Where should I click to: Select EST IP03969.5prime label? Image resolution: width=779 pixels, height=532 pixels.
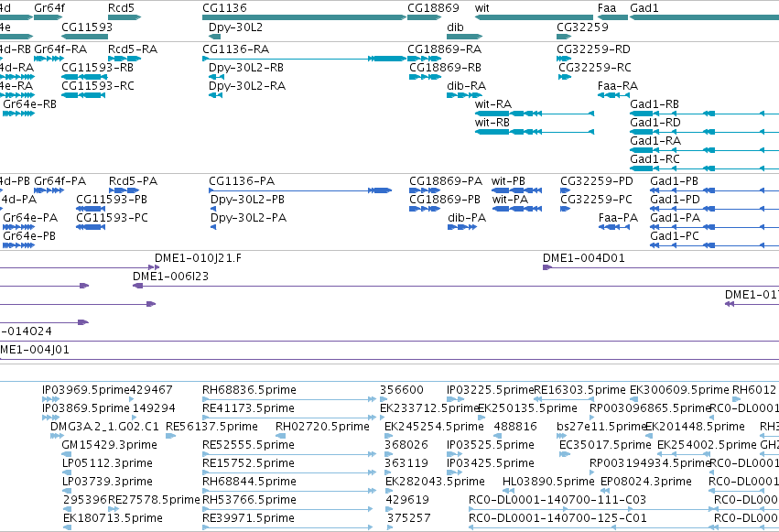click(x=85, y=390)
